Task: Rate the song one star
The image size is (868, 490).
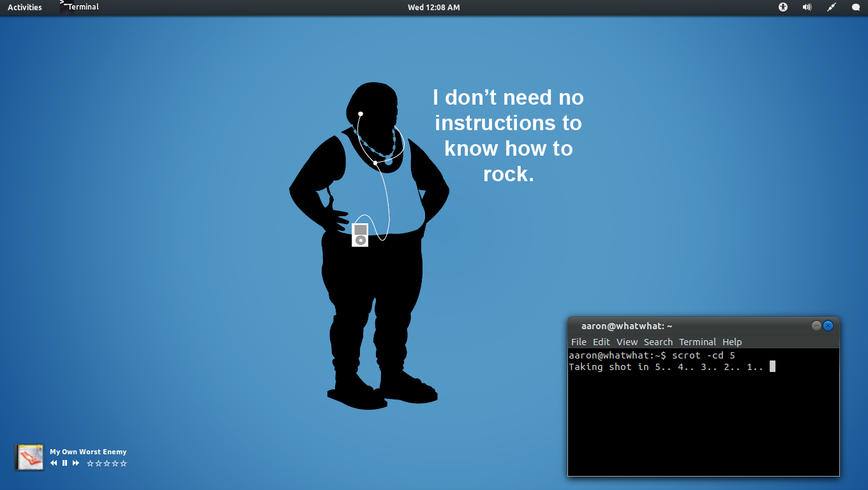Action: [90, 463]
